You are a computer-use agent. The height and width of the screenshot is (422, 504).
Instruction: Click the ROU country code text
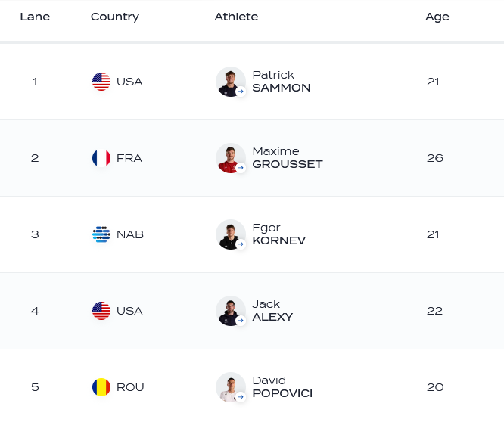(130, 387)
